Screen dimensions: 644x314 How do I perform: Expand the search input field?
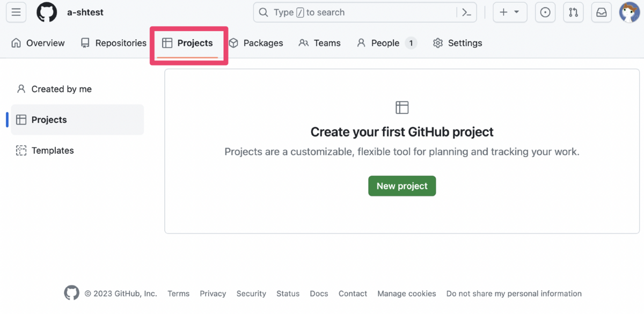[x=349, y=12]
